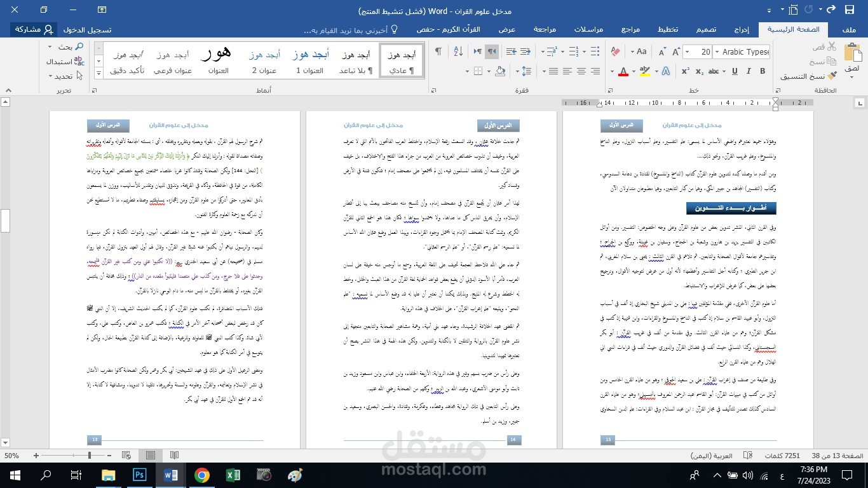Open File Explorer from the taskbar

coord(109,475)
